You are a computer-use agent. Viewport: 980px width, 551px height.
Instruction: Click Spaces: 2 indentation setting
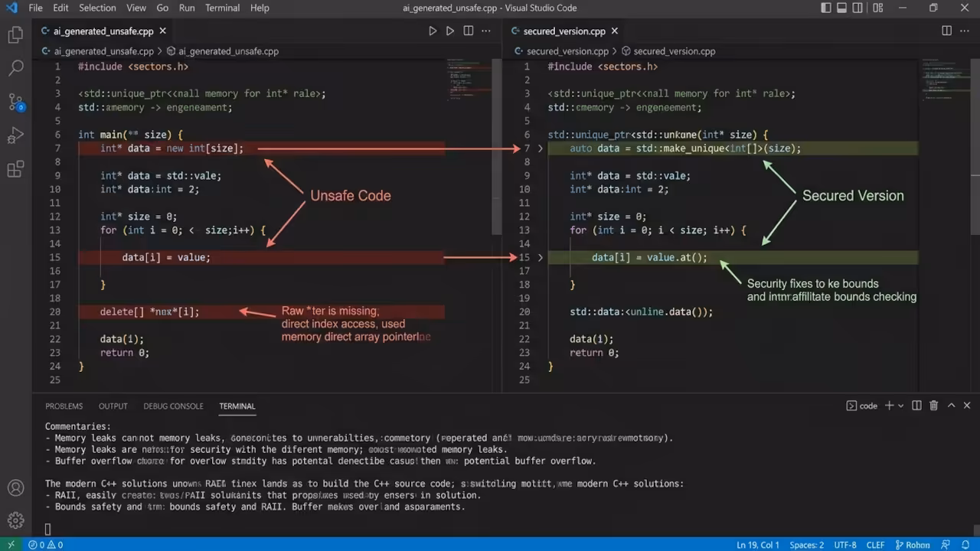coord(807,545)
